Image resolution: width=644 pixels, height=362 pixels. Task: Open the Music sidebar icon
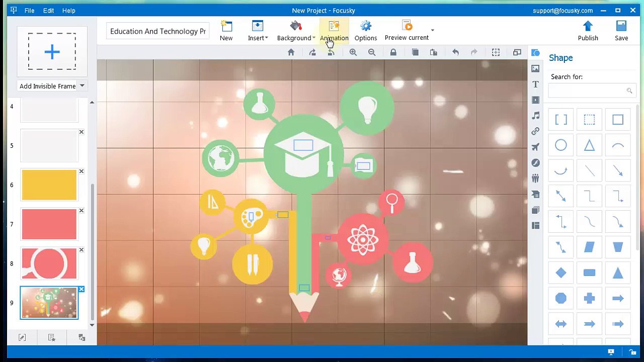coord(535,116)
